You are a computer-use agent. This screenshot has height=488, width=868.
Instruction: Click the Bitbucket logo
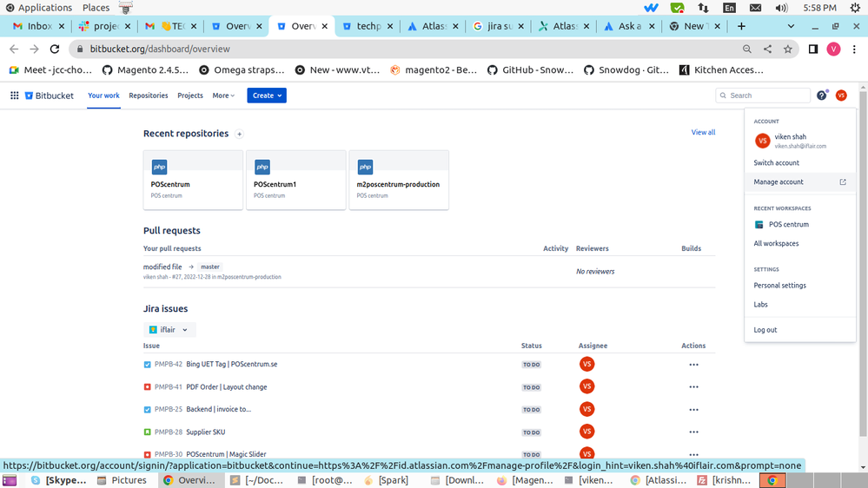pos(50,96)
